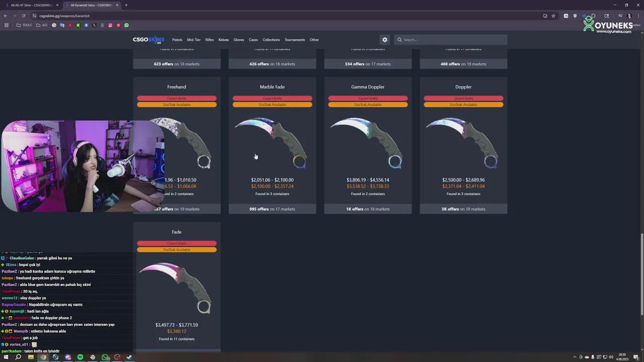Open Steam from the taskbar

point(129,357)
